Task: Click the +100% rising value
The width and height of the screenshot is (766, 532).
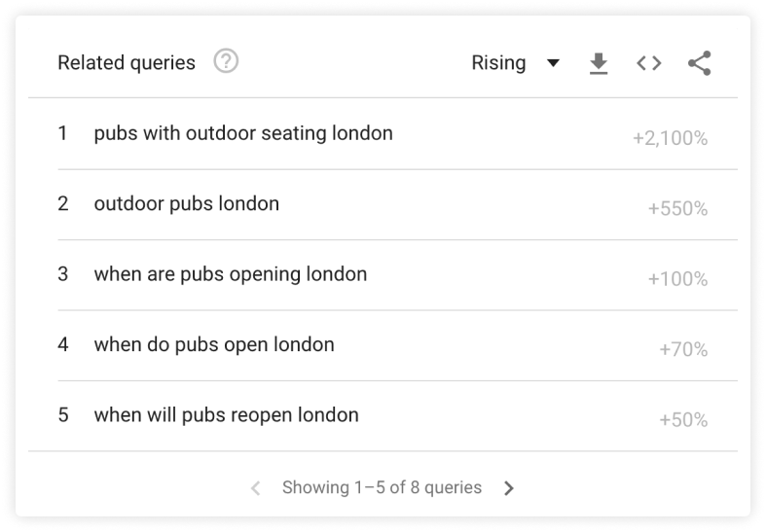Action: pyautogui.click(x=677, y=279)
